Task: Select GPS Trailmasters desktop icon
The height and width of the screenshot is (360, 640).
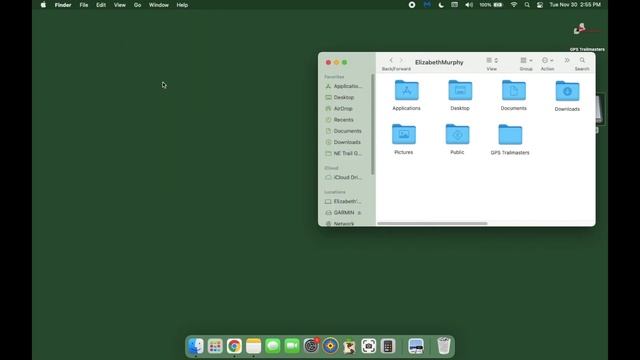Action: coord(587,36)
